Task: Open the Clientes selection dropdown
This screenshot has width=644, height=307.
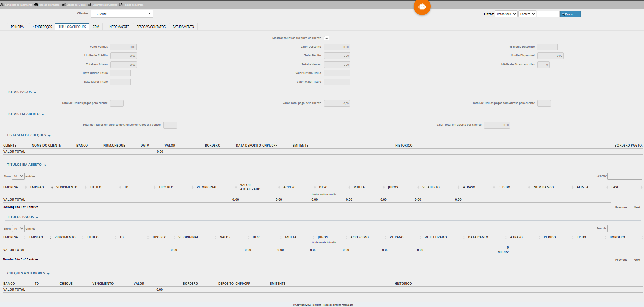Action: coord(122,14)
